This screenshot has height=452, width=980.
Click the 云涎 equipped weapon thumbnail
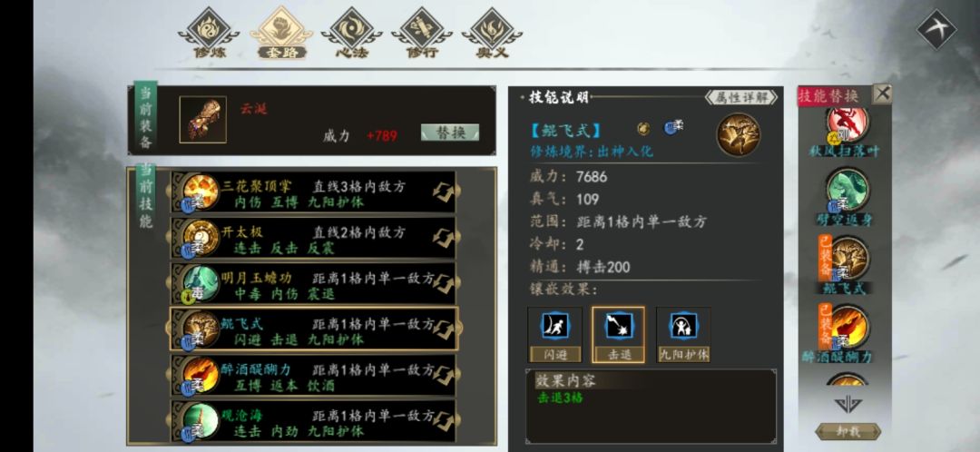coord(203,120)
